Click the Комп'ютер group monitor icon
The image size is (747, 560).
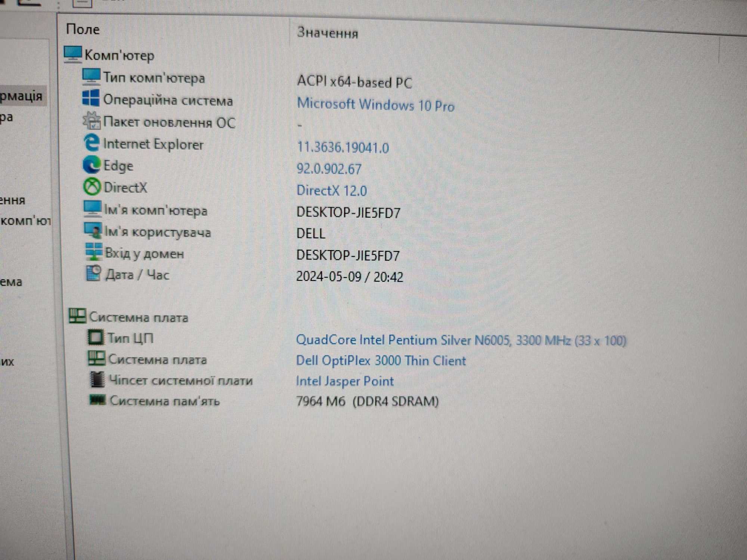click(x=72, y=55)
